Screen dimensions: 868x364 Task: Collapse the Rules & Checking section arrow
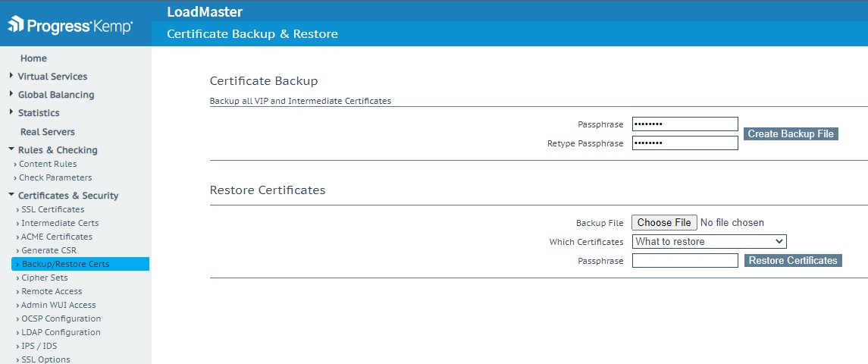pyautogui.click(x=11, y=149)
